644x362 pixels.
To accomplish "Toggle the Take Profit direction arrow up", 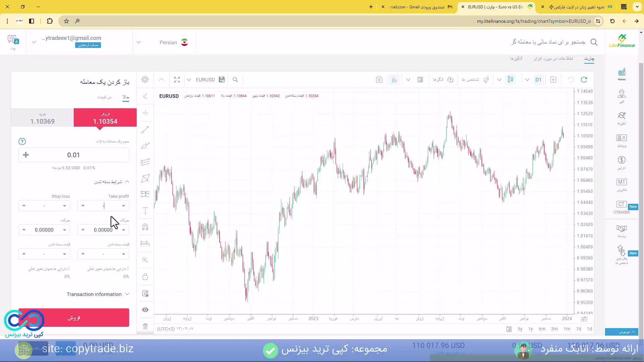I will pyautogui.click(x=83, y=205).
